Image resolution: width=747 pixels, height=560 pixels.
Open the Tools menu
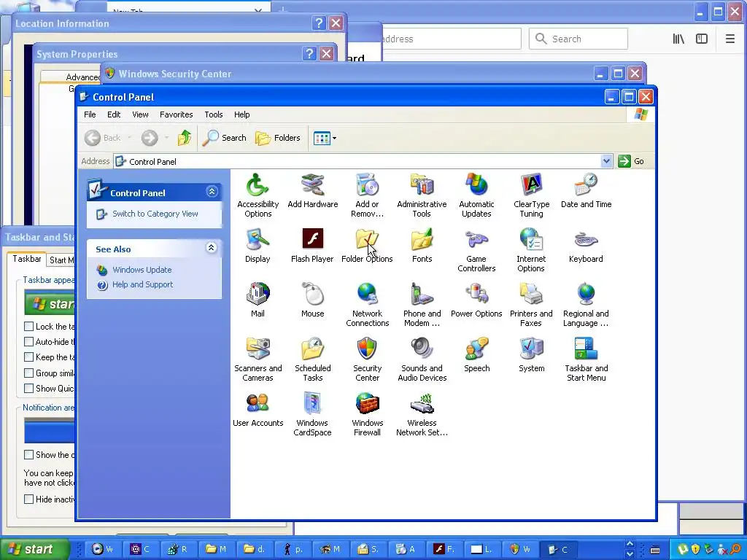point(214,114)
